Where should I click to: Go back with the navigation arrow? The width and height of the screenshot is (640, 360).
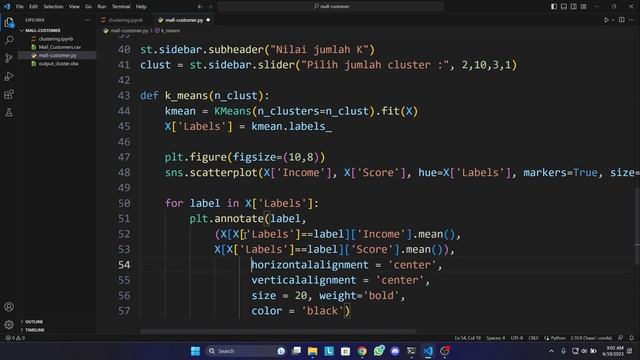pyautogui.click(x=200, y=7)
